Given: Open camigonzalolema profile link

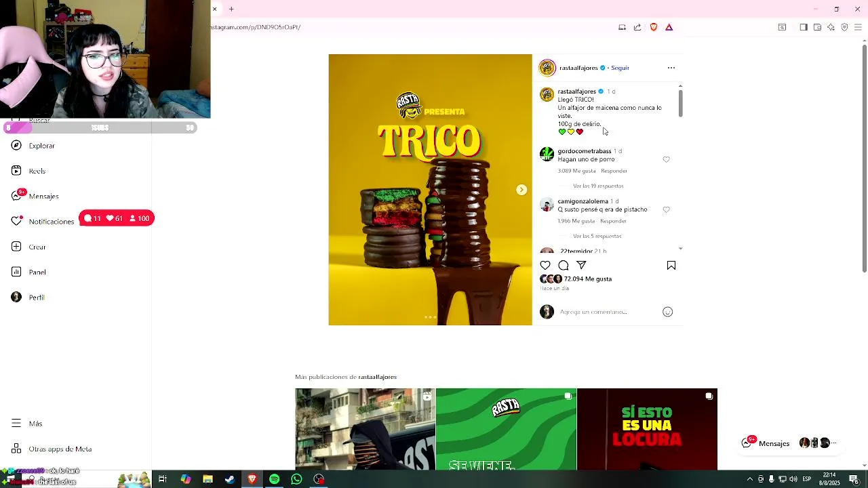Looking at the screenshot, I should (x=583, y=201).
